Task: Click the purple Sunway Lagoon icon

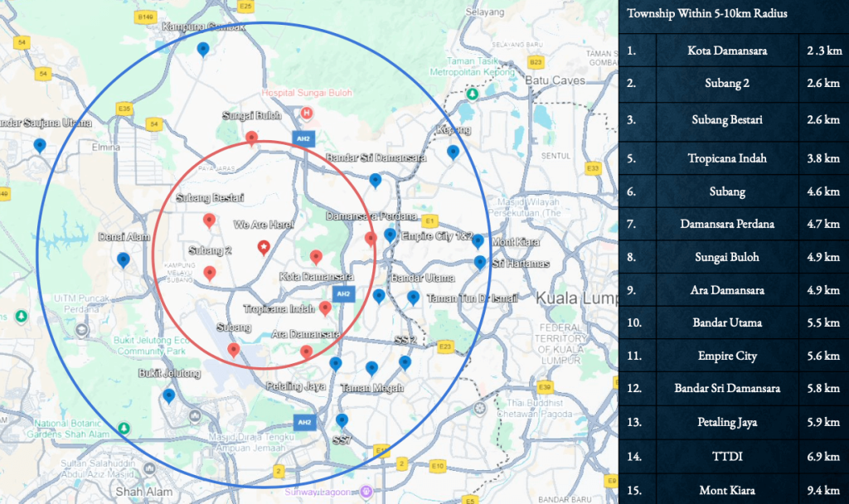Action: (x=366, y=492)
